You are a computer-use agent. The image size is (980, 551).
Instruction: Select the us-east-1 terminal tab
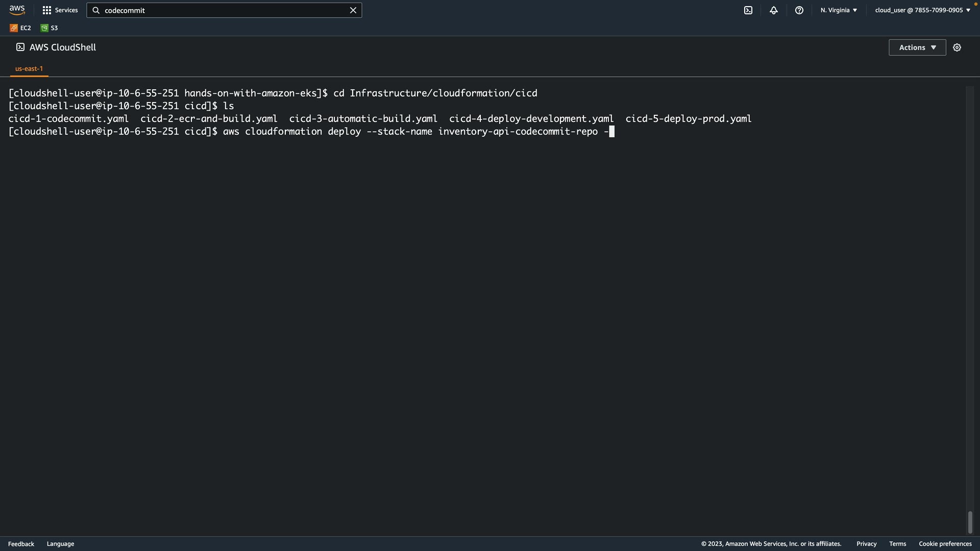coord(29,68)
